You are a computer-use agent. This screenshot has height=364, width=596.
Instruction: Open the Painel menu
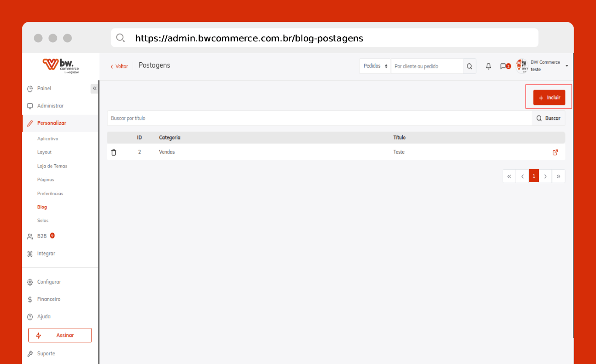click(44, 88)
